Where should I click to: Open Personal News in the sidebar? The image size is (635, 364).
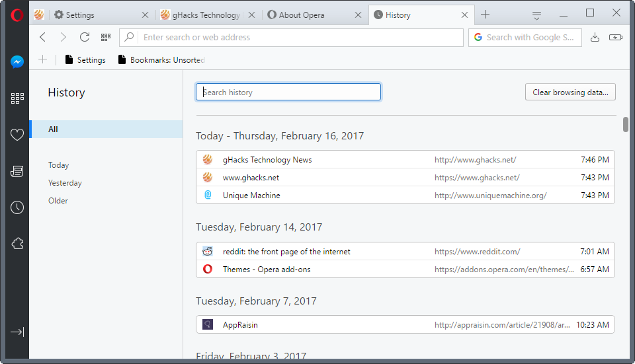pyautogui.click(x=17, y=172)
